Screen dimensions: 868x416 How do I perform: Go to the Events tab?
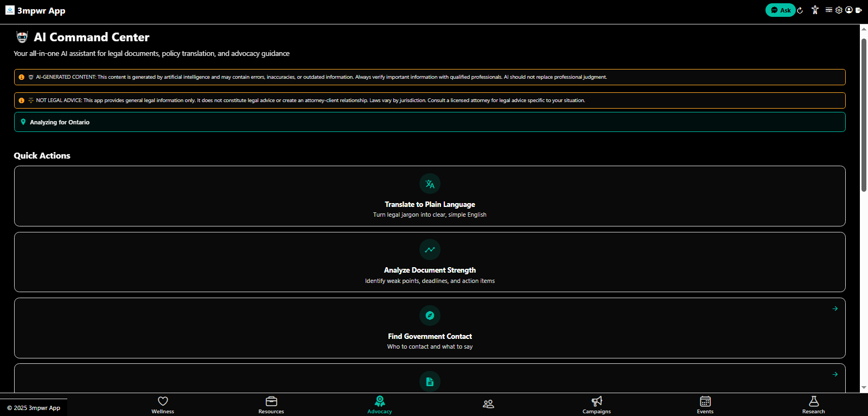pos(705,405)
